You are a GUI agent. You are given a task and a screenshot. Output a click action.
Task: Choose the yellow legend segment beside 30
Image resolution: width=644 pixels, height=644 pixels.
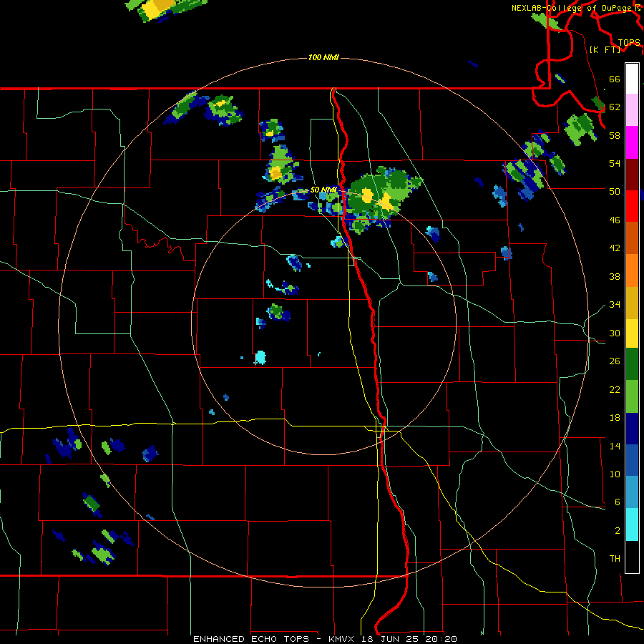(x=632, y=333)
